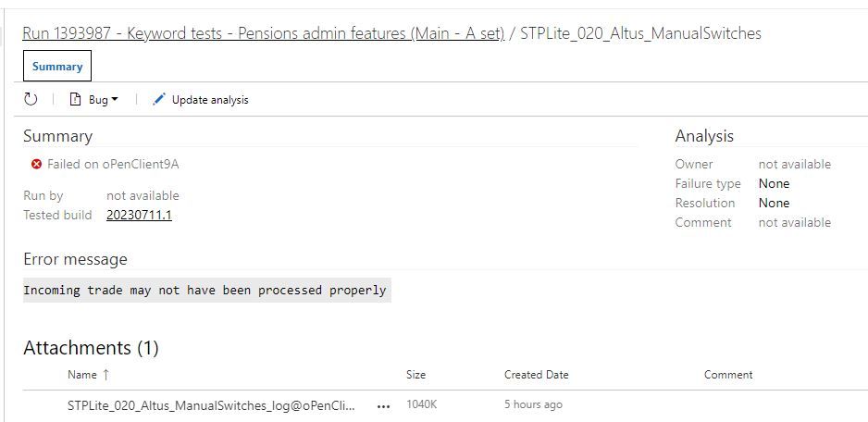
Task: Open the Run 1393987 breadcrumb link
Action: tap(263, 33)
